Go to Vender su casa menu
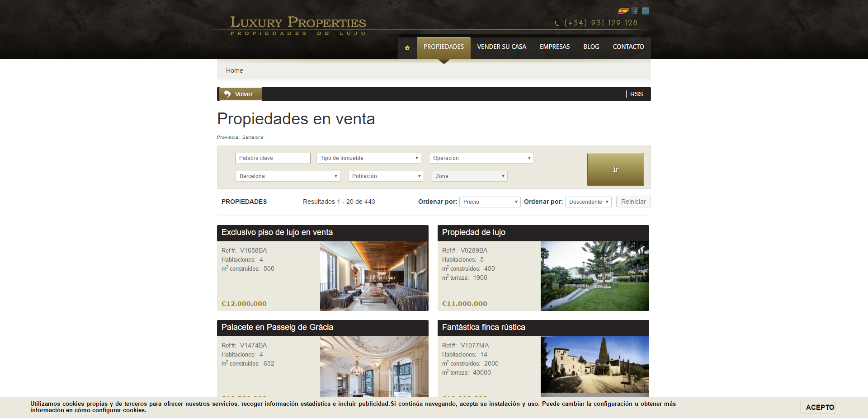Image resolution: width=868 pixels, height=418 pixels. tap(501, 47)
